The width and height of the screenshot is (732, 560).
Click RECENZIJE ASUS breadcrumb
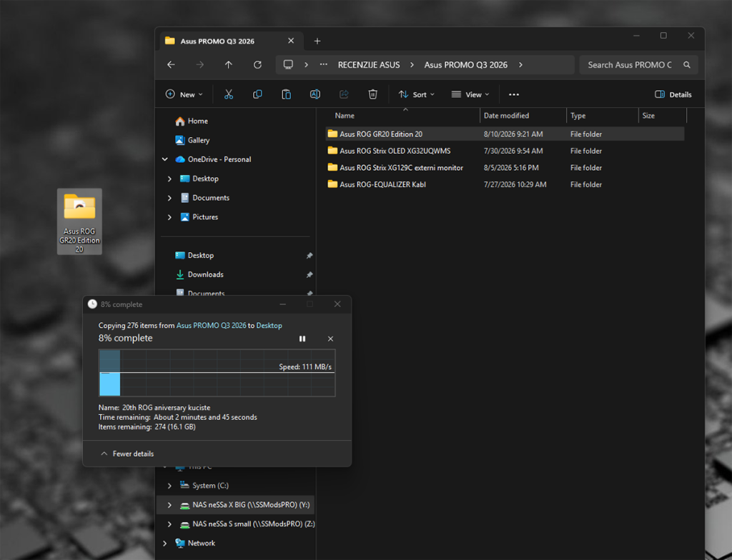369,65
